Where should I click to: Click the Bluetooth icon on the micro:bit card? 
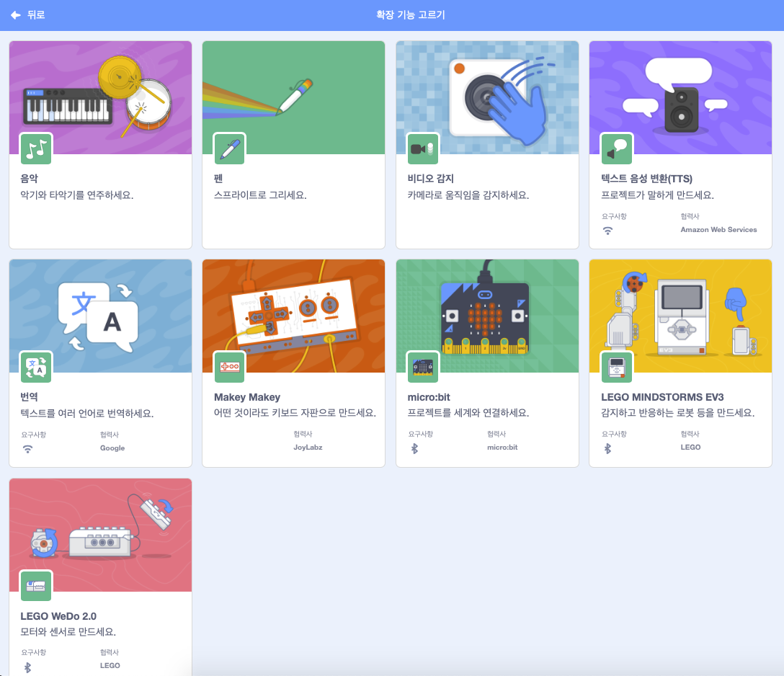[414, 448]
